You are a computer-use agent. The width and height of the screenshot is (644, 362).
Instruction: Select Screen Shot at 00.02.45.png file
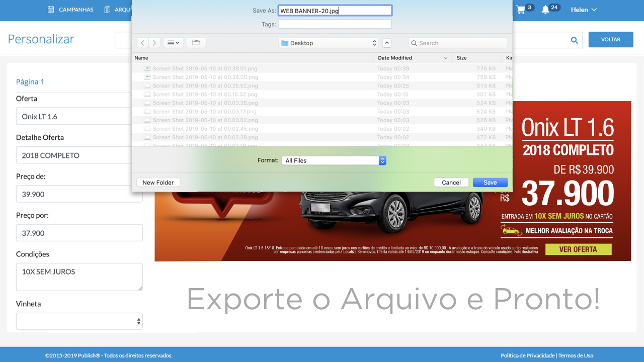pos(322,128)
